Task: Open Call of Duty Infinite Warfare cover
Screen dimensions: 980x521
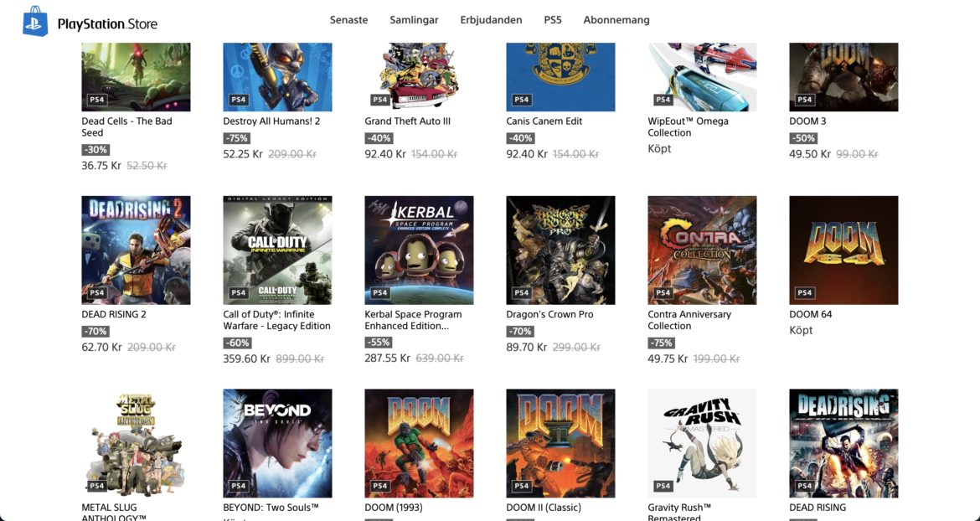Action: coord(277,250)
